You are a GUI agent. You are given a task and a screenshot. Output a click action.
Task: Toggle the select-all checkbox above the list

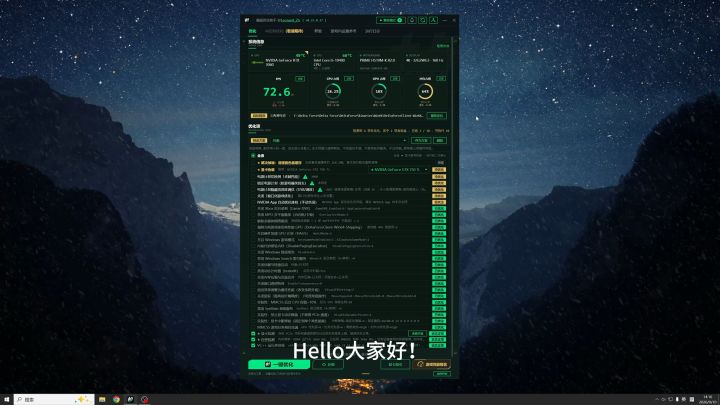click(x=253, y=156)
